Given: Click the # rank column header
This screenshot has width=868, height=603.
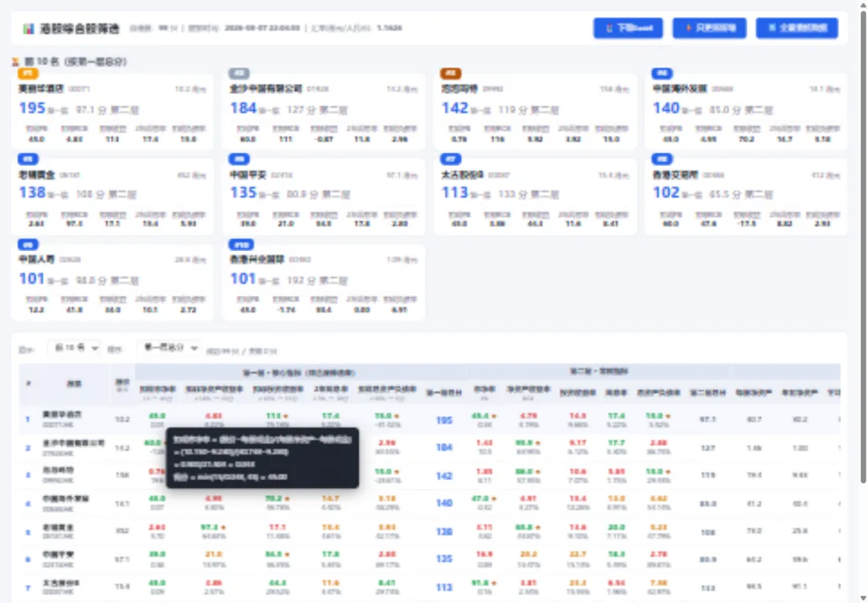Looking at the screenshot, I should pos(28,384).
